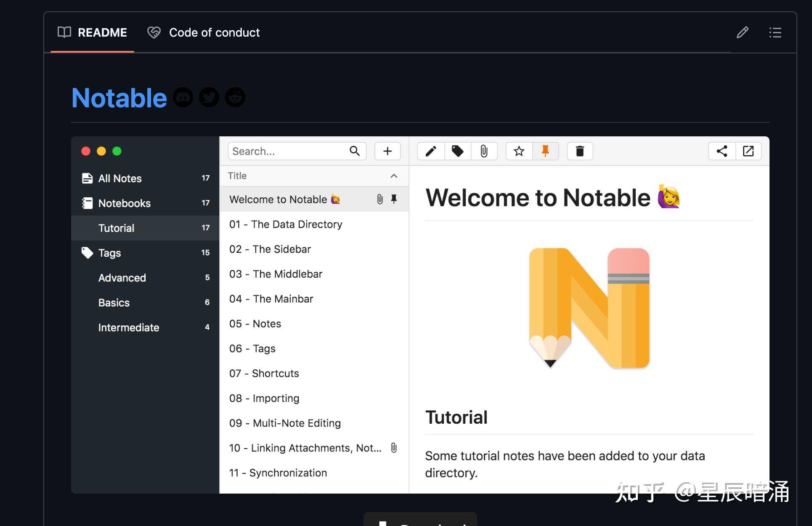This screenshot has width=812, height=526.
Task: Select the Intermediate tag
Action: (145, 327)
